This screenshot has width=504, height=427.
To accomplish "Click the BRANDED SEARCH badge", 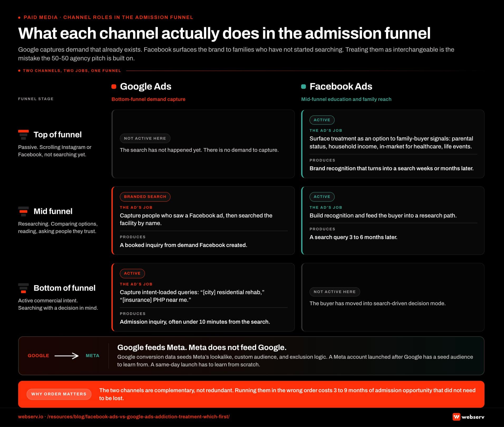I will click(x=145, y=197).
